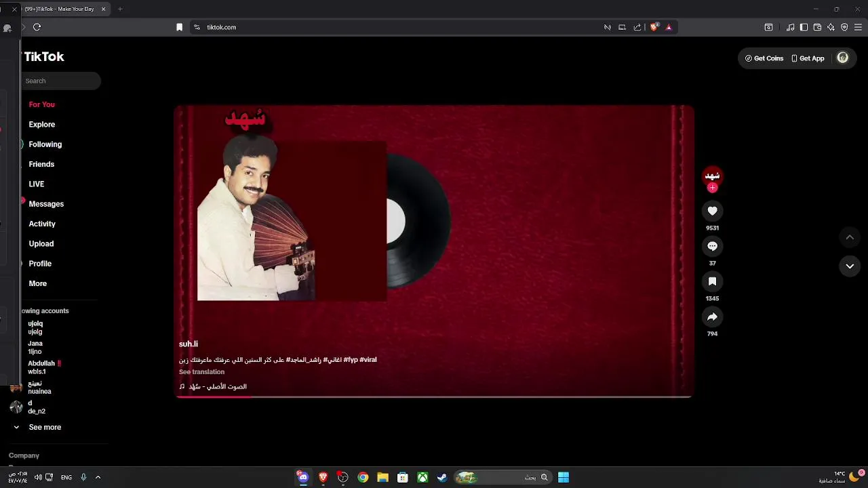Click the playing video to pause it
868x488 pixels.
point(434,251)
